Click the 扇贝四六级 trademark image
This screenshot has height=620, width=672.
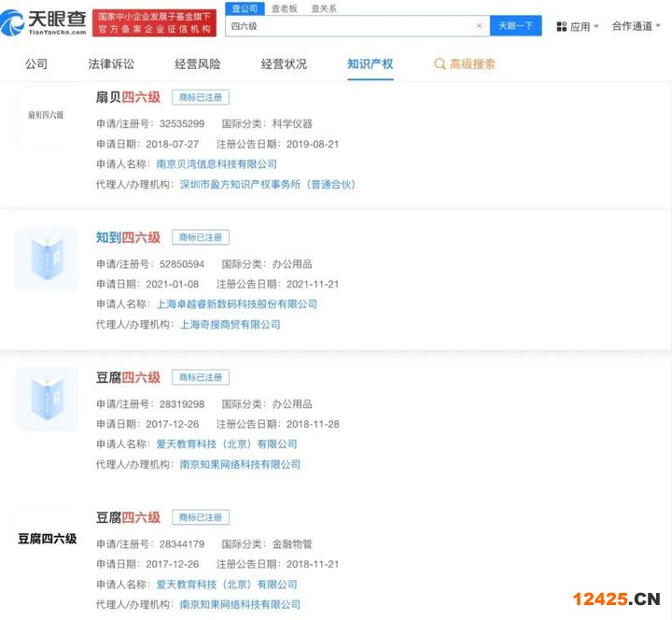click(47, 116)
